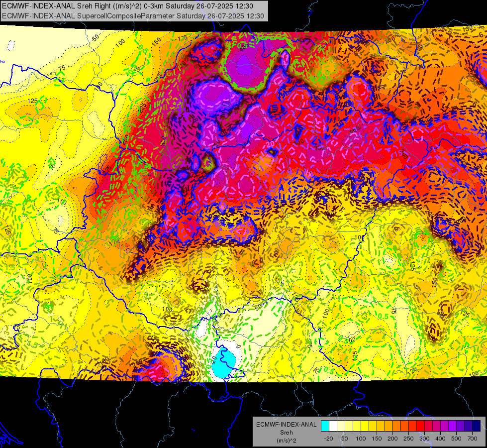Click the '150' legend scale value
This screenshot has height=448, width=487.
coord(377,439)
